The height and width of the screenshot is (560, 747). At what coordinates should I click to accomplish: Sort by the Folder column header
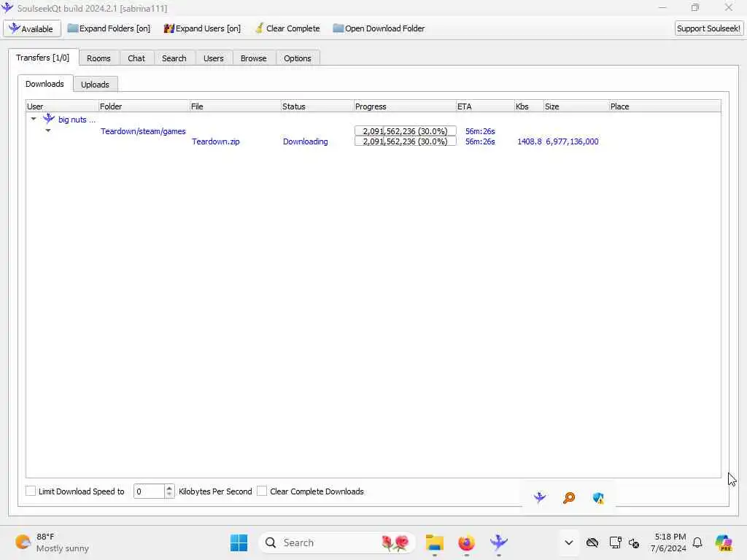pos(144,106)
